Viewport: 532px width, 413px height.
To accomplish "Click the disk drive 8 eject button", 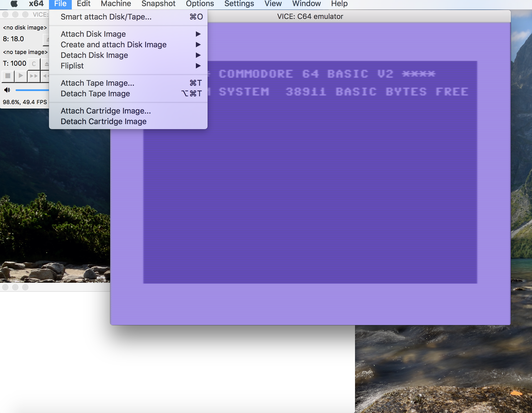I will pyautogui.click(x=46, y=40).
